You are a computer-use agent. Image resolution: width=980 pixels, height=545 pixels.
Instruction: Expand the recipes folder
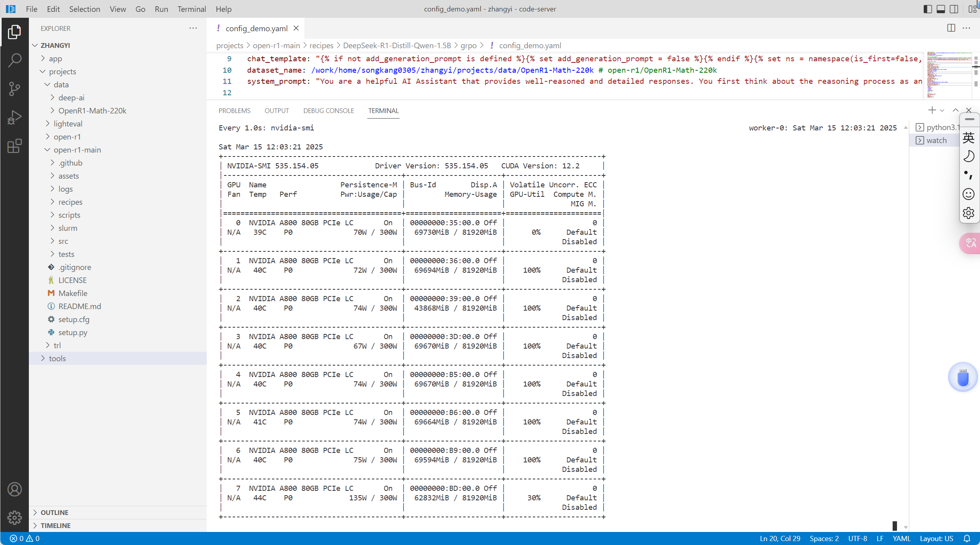[70, 202]
